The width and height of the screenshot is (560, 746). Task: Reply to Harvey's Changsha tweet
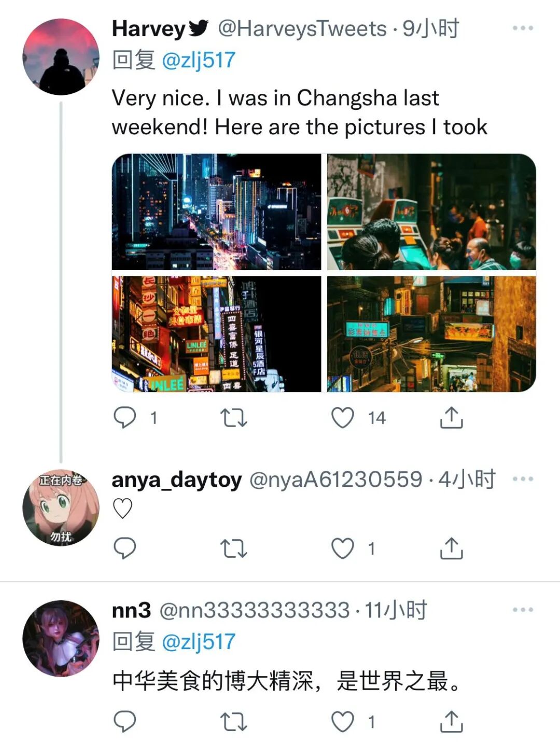point(124,417)
